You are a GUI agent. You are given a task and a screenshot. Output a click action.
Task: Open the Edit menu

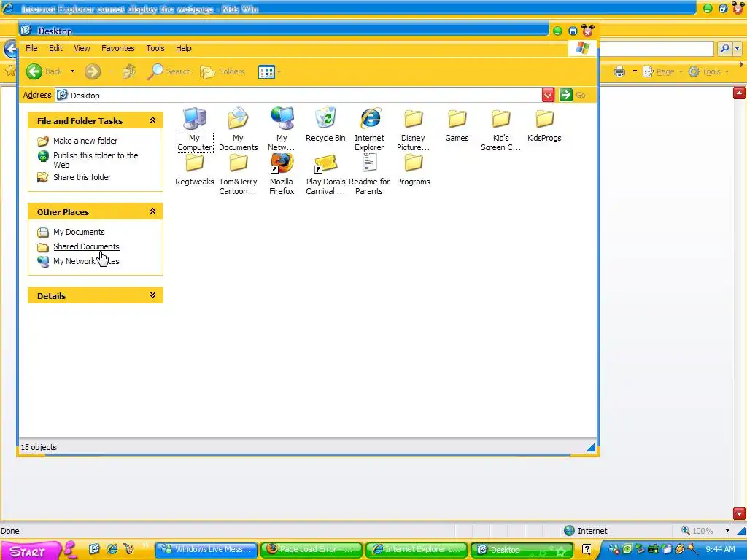[55, 48]
